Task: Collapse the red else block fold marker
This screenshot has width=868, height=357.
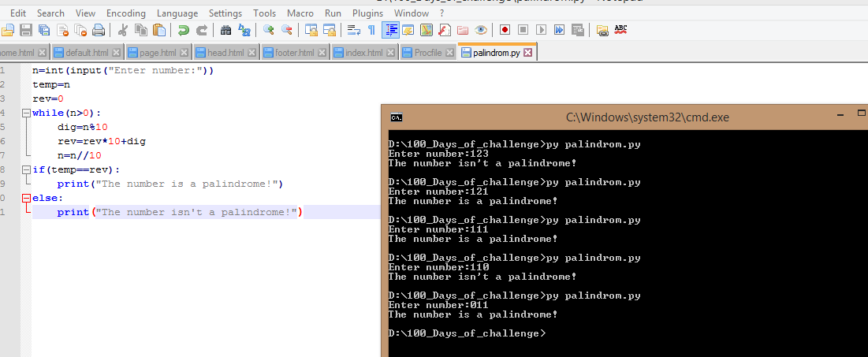Action: [25, 198]
